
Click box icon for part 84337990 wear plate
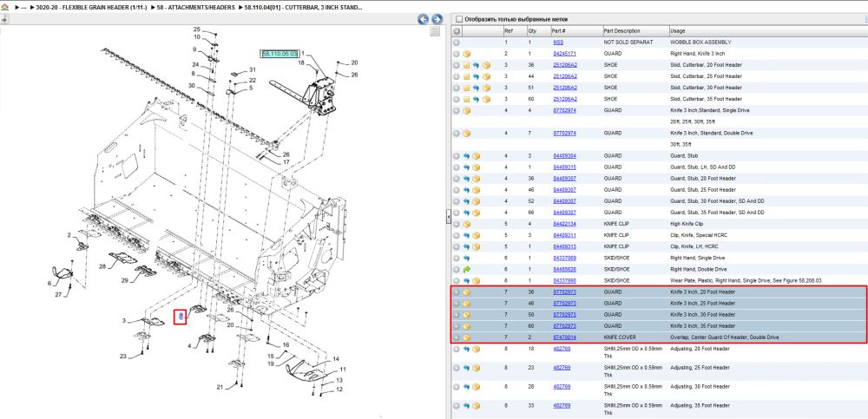tap(476, 280)
